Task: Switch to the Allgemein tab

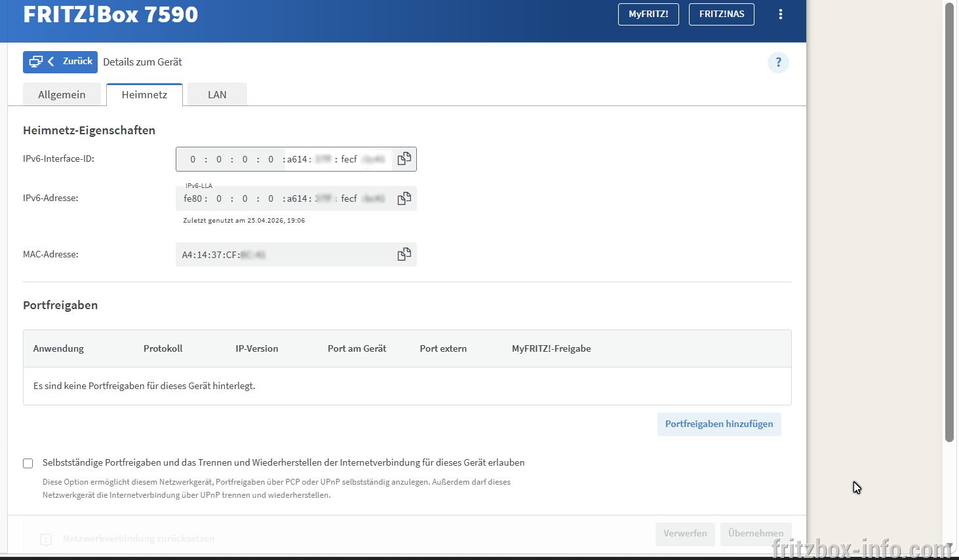Action: (x=62, y=94)
